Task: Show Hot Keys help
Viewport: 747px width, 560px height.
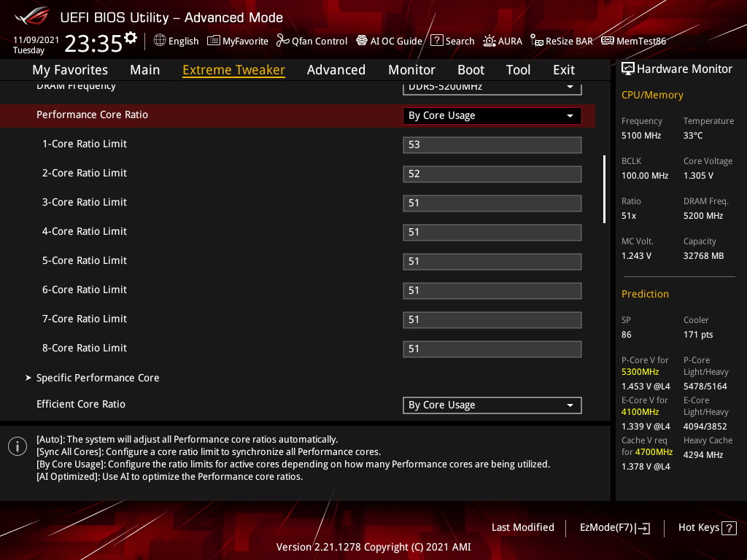Action: click(707, 528)
